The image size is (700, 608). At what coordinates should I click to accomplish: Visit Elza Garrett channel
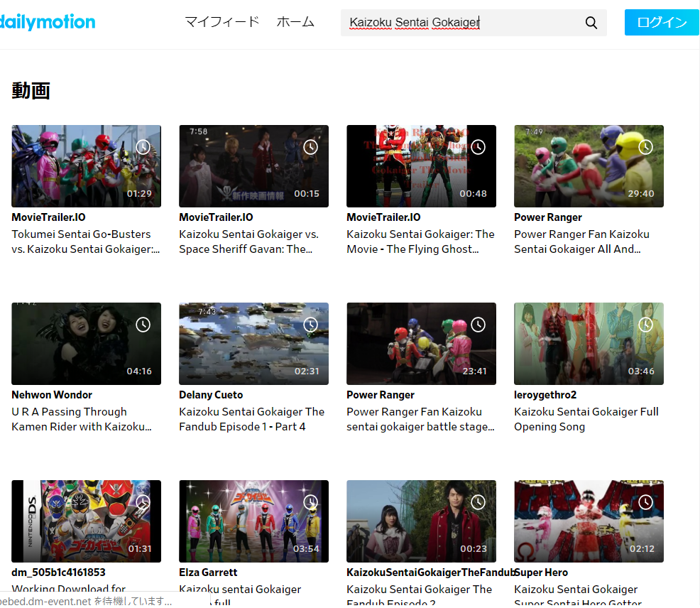pos(208,572)
